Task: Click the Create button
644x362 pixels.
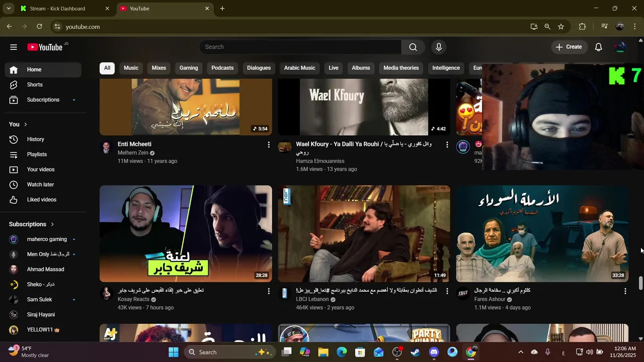Action: (x=569, y=47)
